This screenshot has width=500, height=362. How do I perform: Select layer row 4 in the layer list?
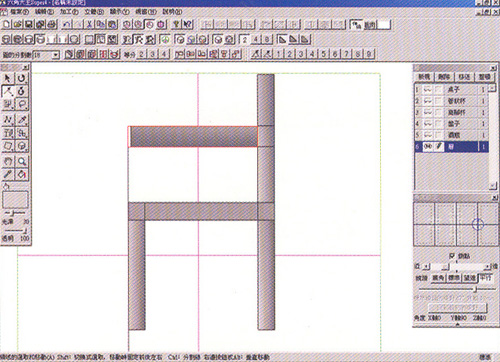pyautogui.click(x=452, y=124)
